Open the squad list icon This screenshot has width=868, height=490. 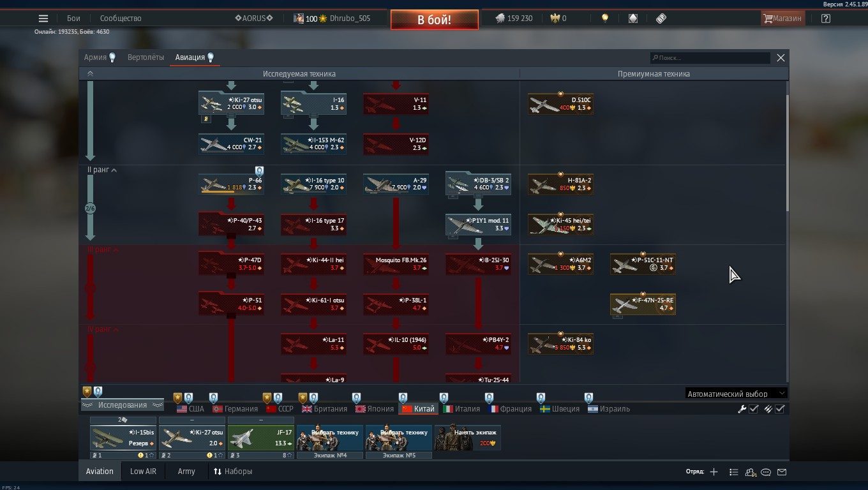pos(734,472)
